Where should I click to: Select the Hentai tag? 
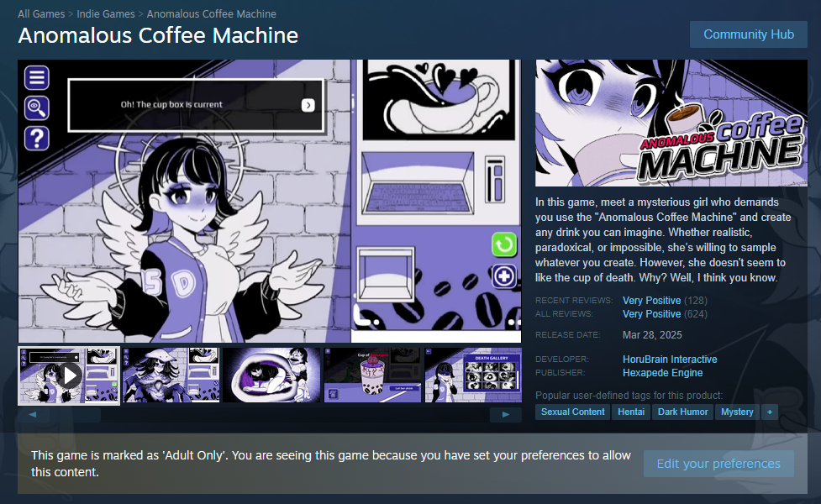631,412
